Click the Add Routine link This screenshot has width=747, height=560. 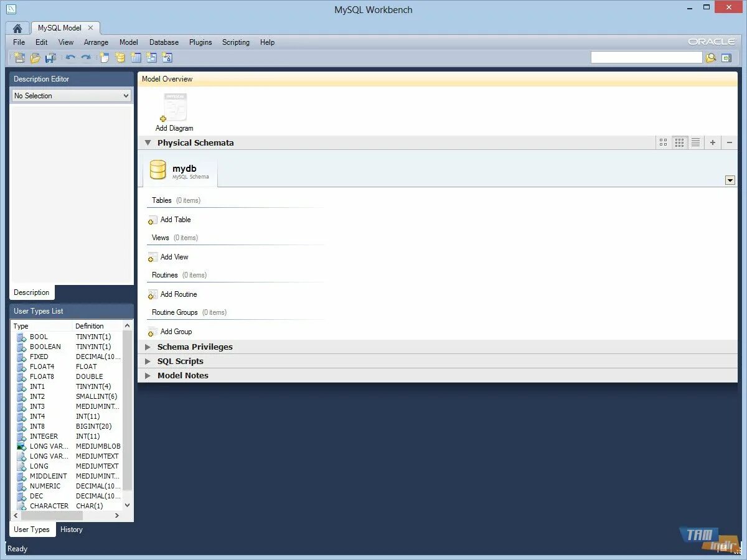179,294
